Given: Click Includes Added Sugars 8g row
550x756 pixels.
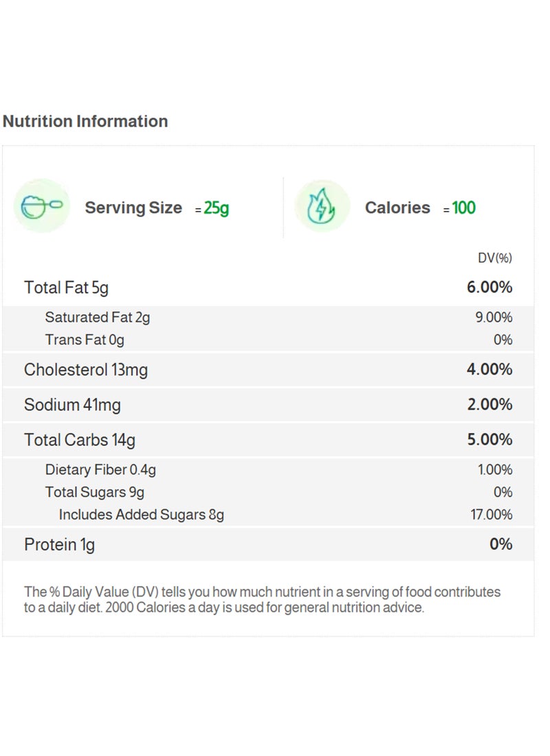Looking at the screenshot, I should (x=142, y=514).
